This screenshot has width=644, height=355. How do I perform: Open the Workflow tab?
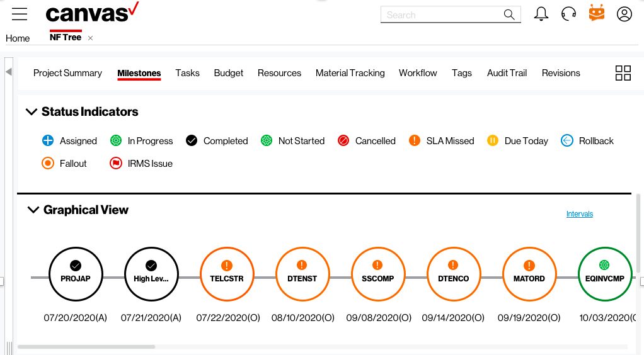[418, 73]
